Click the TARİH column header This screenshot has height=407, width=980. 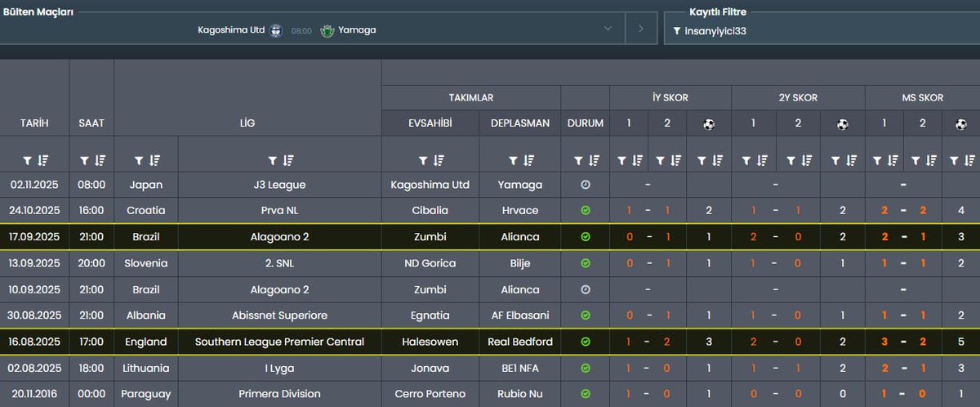(x=34, y=123)
